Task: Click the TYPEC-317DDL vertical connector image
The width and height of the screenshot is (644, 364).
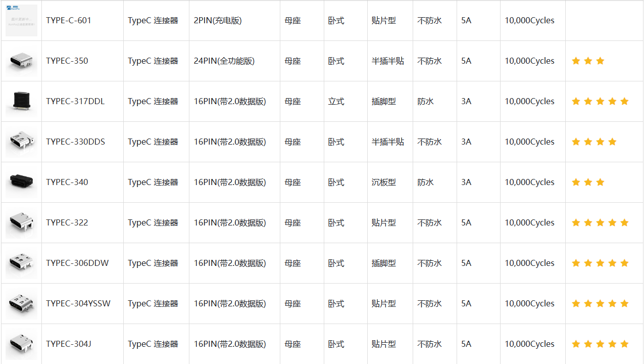Action: click(21, 102)
